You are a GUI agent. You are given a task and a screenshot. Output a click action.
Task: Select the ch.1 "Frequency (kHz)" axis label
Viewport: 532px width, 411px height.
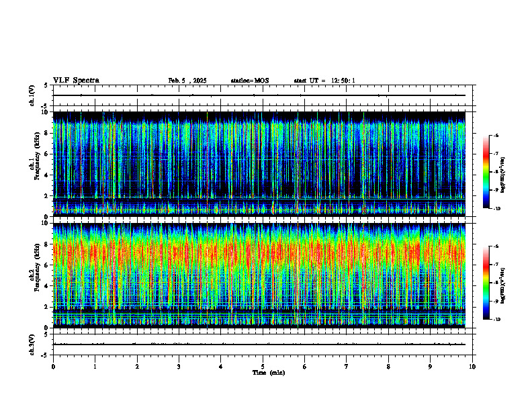(37, 156)
